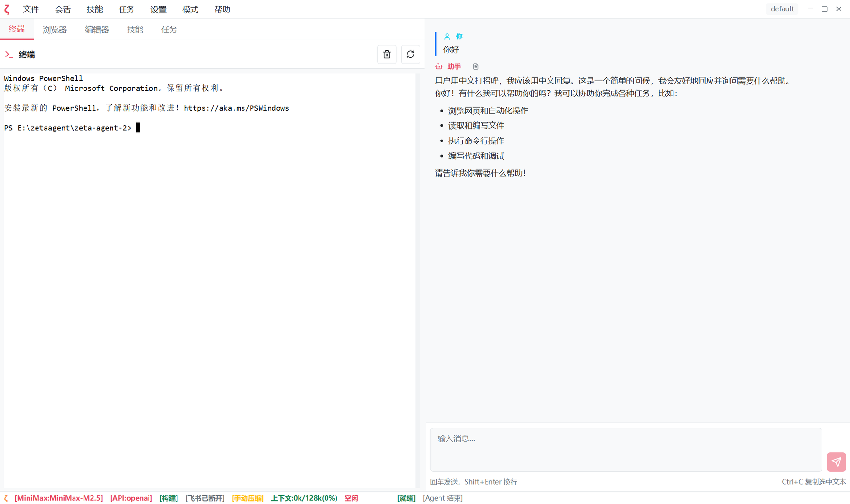Open the default session selector
Image resolution: width=850 pixels, height=504 pixels.
click(782, 9)
